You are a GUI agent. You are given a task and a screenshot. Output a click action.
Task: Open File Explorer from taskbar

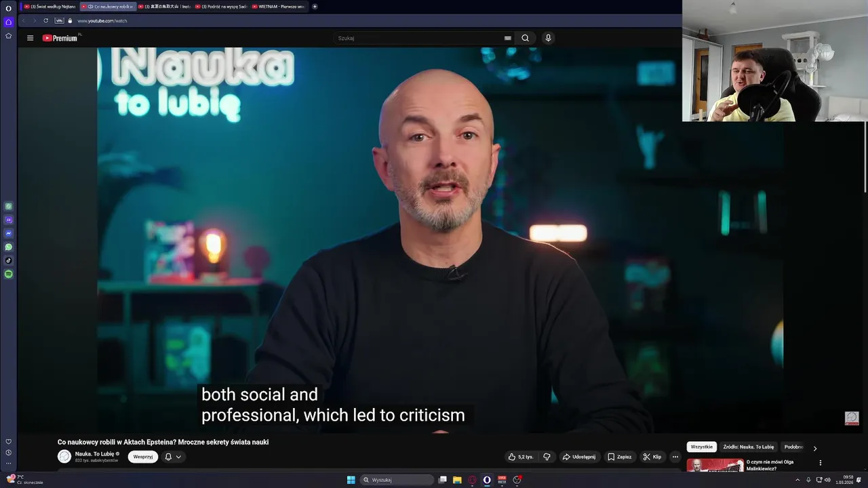pyautogui.click(x=457, y=480)
